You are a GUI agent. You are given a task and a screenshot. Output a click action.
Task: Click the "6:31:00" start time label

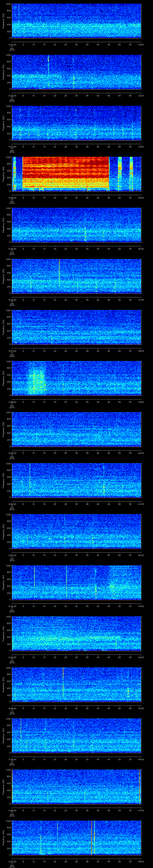coord(12,44)
